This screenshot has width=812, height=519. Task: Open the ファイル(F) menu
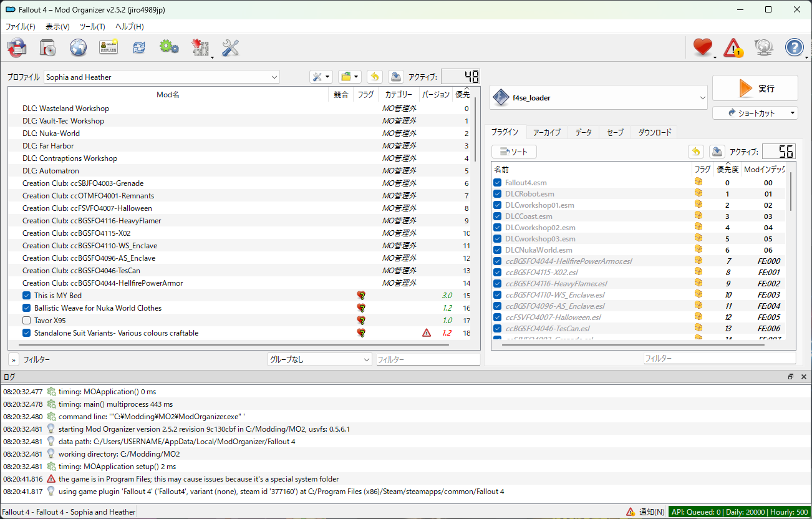(x=20, y=27)
